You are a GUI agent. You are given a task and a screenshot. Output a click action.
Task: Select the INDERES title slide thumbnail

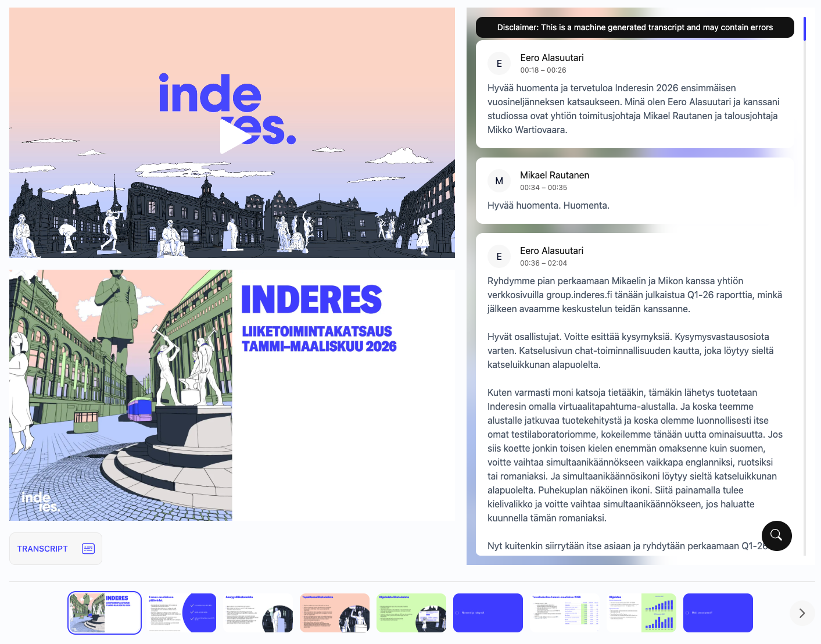pyautogui.click(x=105, y=613)
